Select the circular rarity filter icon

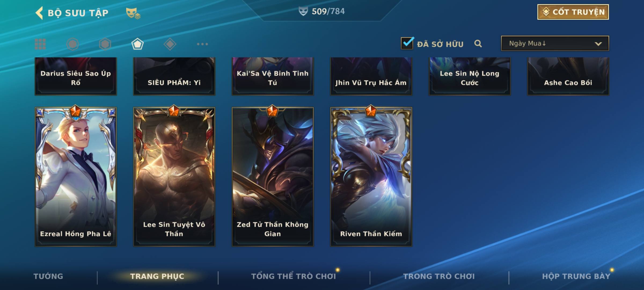pos(72,44)
